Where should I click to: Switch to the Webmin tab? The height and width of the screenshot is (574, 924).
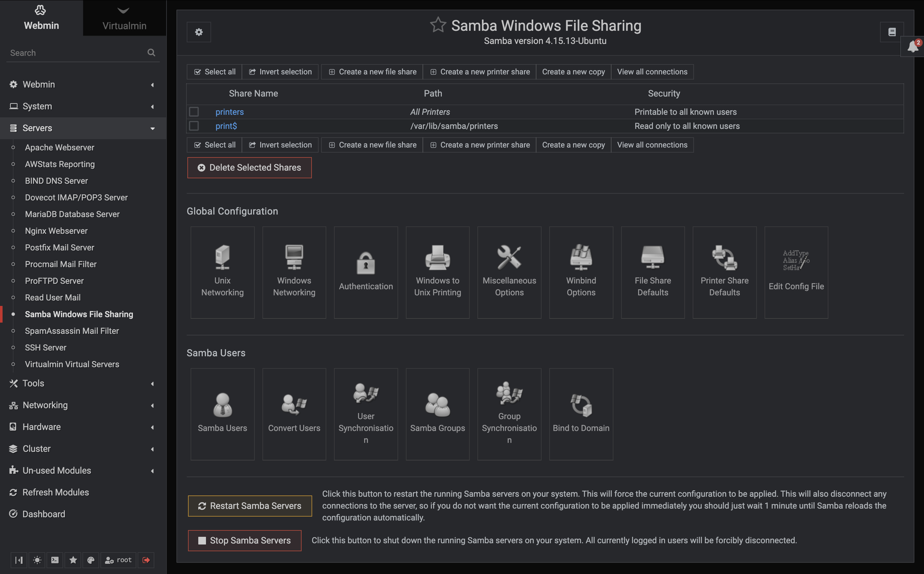pyautogui.click(x=41, y=18)
